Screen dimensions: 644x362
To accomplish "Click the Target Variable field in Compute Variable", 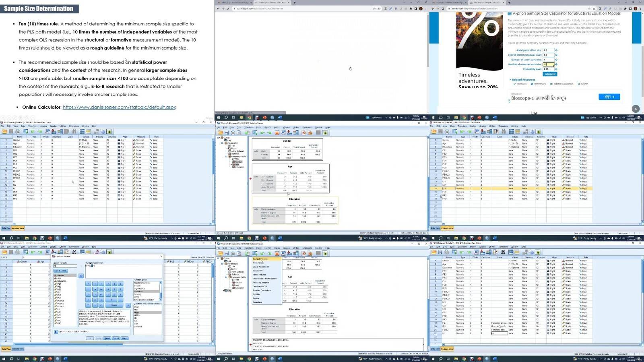I will (65, 266).
